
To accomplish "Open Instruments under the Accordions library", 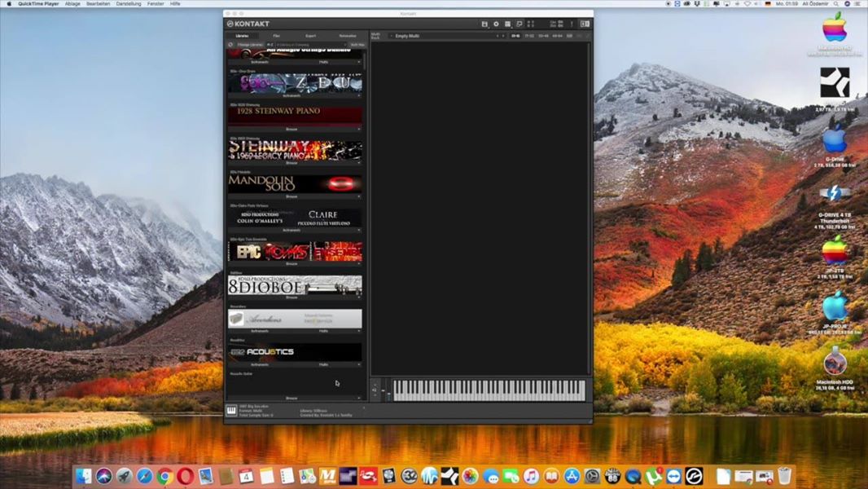I will (x=260, y=331).
